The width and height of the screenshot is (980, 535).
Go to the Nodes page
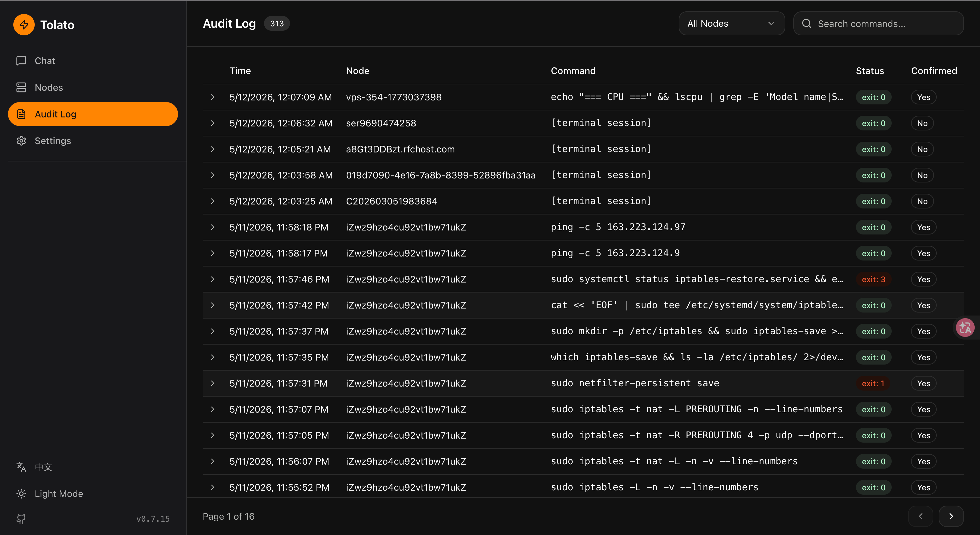[x=93, y=88]
